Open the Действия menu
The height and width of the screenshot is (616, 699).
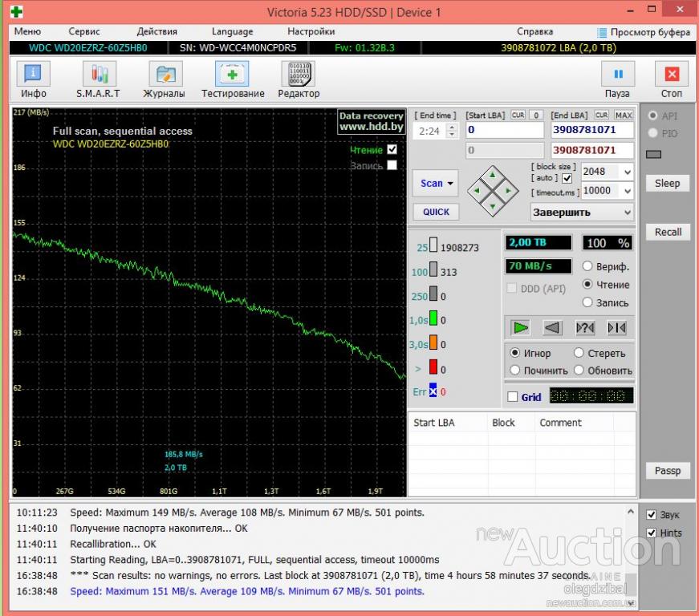click(x=157, y=31)
